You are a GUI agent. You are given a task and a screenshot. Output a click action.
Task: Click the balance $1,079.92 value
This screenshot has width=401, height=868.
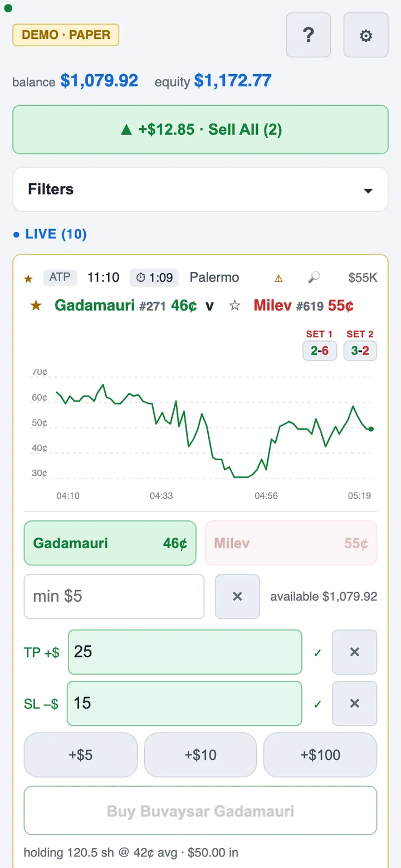point(99,81)
